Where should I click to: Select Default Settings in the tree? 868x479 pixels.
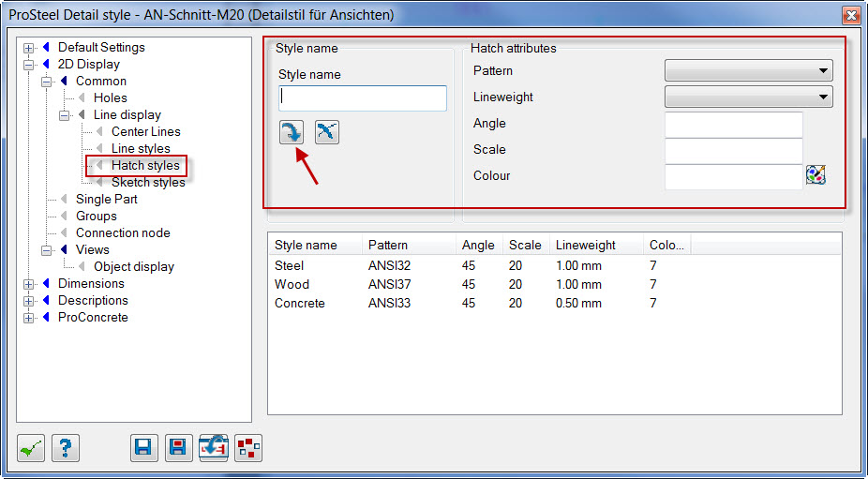pyautogui.click(x=101, y=48)
